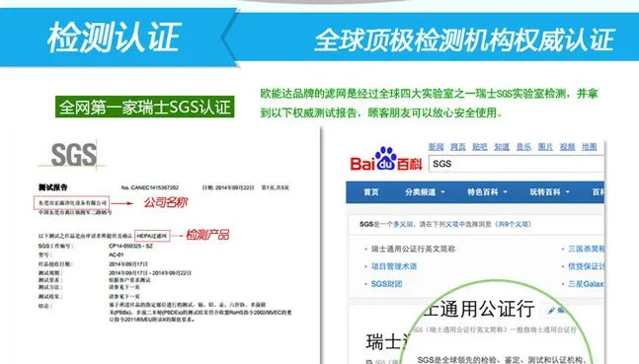The image size is (639, 364).
Task: Expand the 特色百科 dropdown
Action: point(487,191)
